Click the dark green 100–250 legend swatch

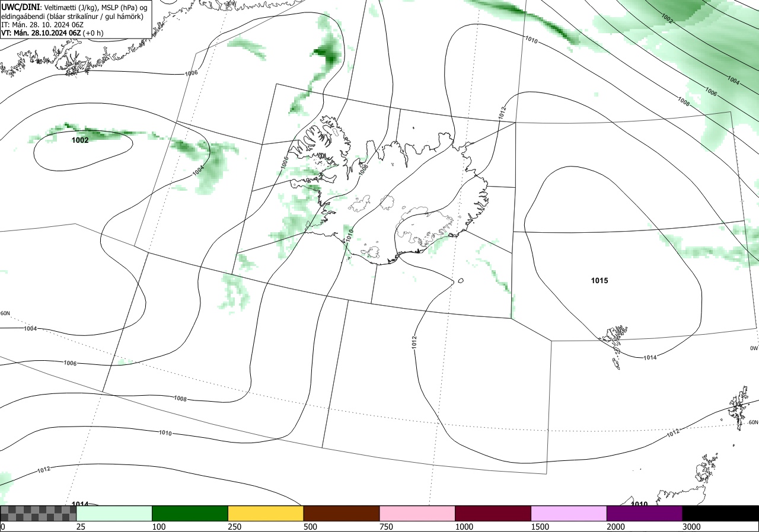coord(190,513)
